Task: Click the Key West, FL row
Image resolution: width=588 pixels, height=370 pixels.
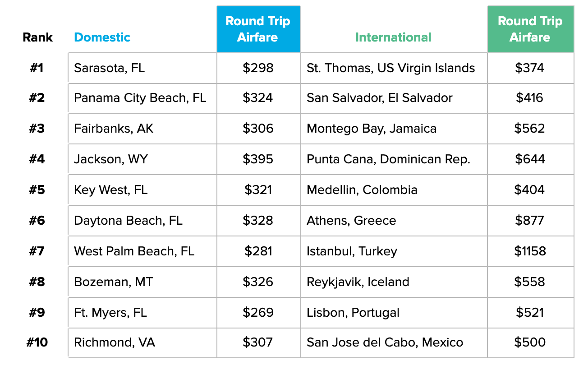Action: 110,190
